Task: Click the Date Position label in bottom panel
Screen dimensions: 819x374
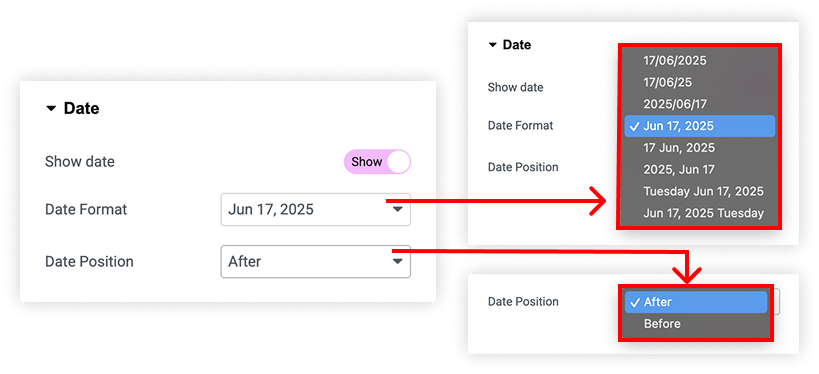Action: (x=523, y=301)
